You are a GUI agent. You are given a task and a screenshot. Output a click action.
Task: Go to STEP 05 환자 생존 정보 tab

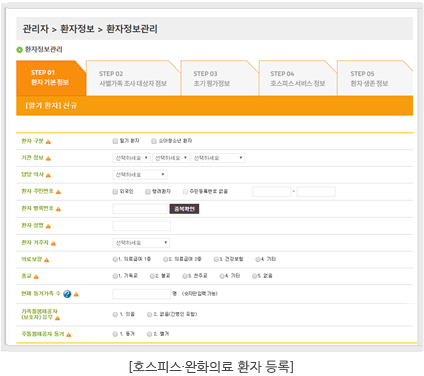pyautogui.click(x=375, y=78)
